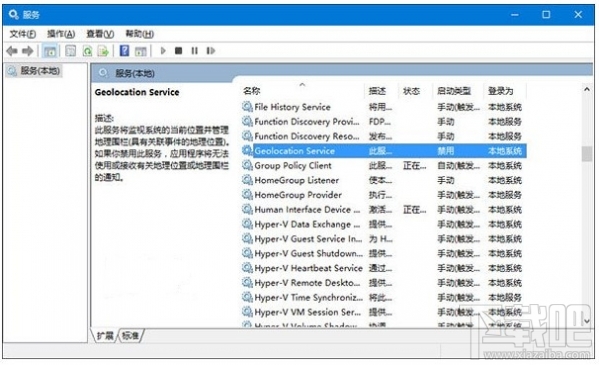Click Geolocation Service heading in description pane
The width and height of the screenshot is (599, 365).
tap(137, 92)
